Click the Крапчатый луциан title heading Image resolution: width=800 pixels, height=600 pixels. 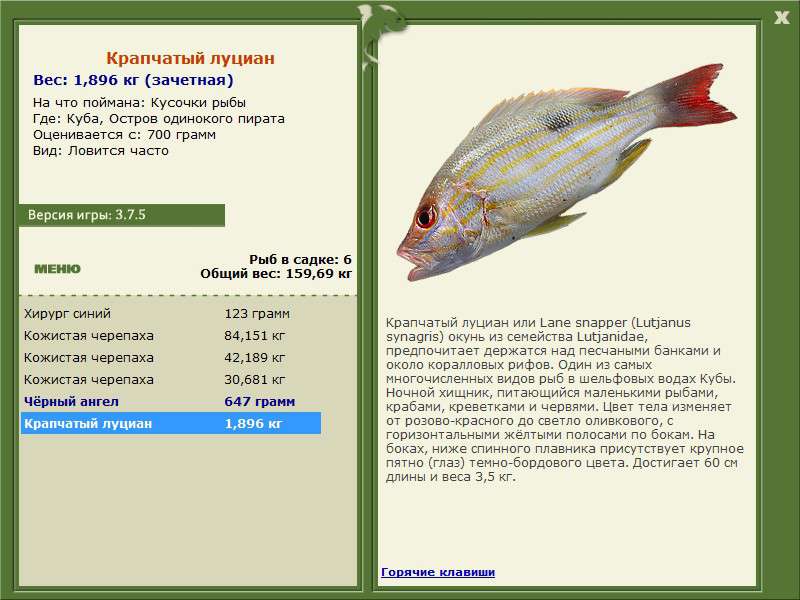(190, 58)
